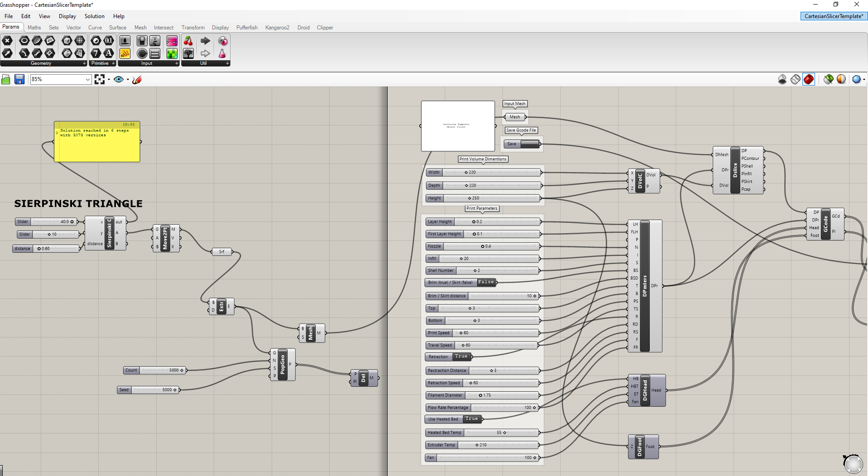Select the Point parameter icon in Geometry
This screenshot has height=476, width=868.
pyautogui.click(x=7, y=41)
